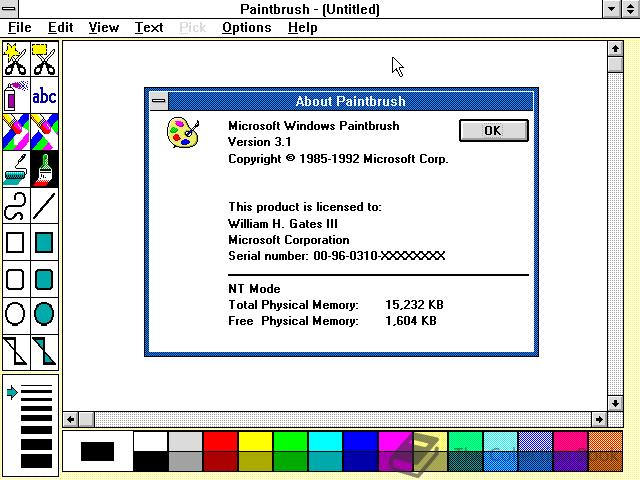Select the abc Text tool
640x480 pixels.
(44, 96)
